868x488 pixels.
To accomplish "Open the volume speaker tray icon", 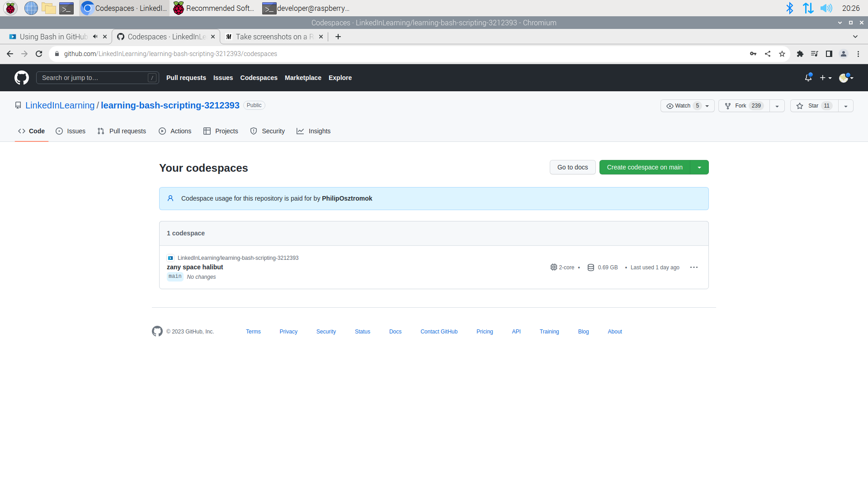I will pos(826,8).
